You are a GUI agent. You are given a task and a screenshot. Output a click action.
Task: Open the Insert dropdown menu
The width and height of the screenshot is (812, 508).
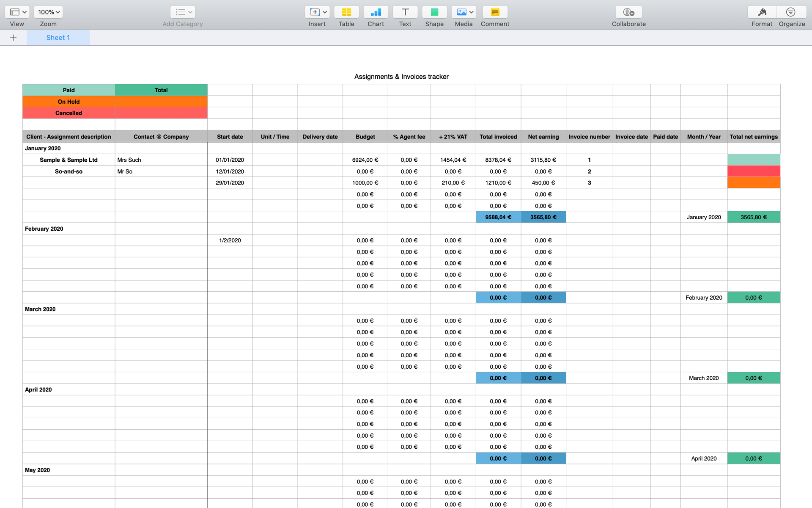point(317,12)
